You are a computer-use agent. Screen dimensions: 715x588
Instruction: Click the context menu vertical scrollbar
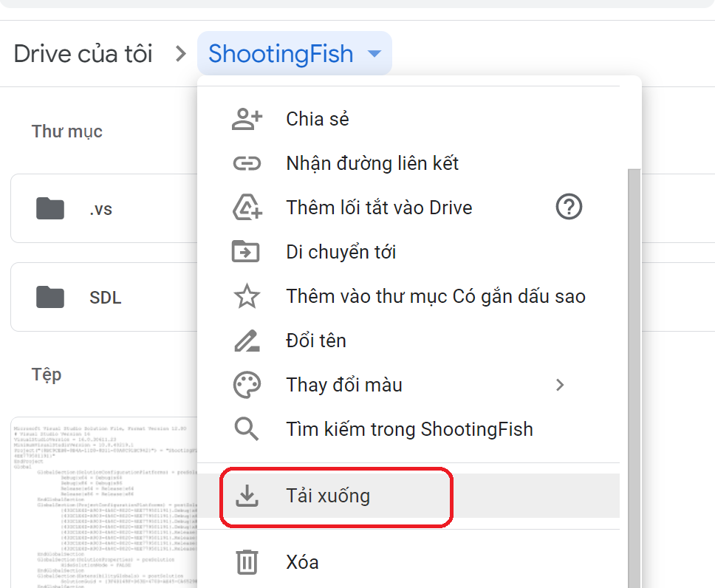click(634, 378)
